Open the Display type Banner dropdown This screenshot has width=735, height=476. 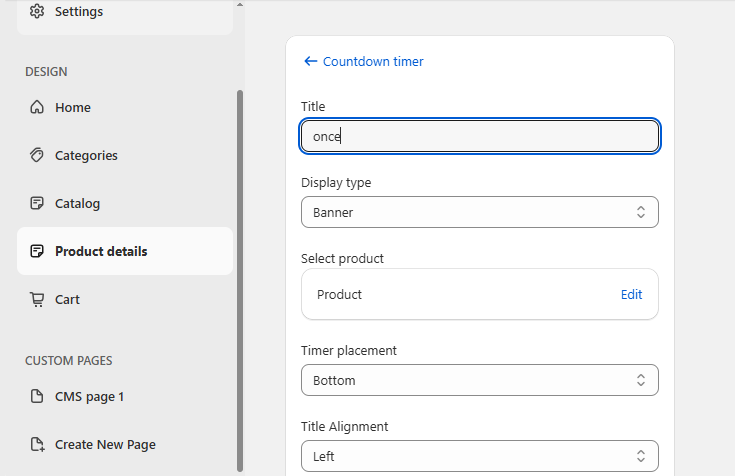tap(480, 212)
